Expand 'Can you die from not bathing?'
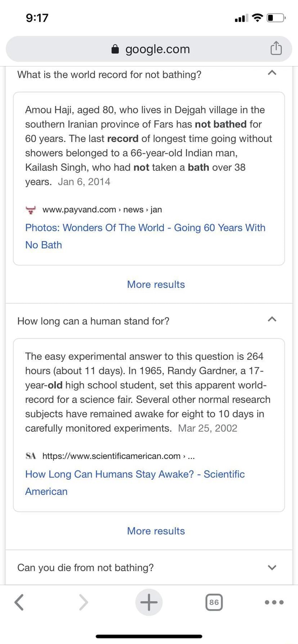298x644 pixels. point(273,567)
